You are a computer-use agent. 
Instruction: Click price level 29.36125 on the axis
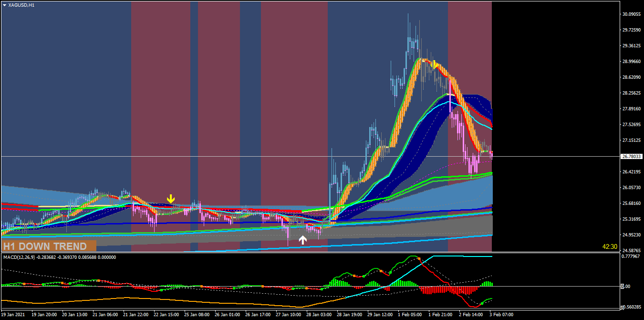point(631,46)
